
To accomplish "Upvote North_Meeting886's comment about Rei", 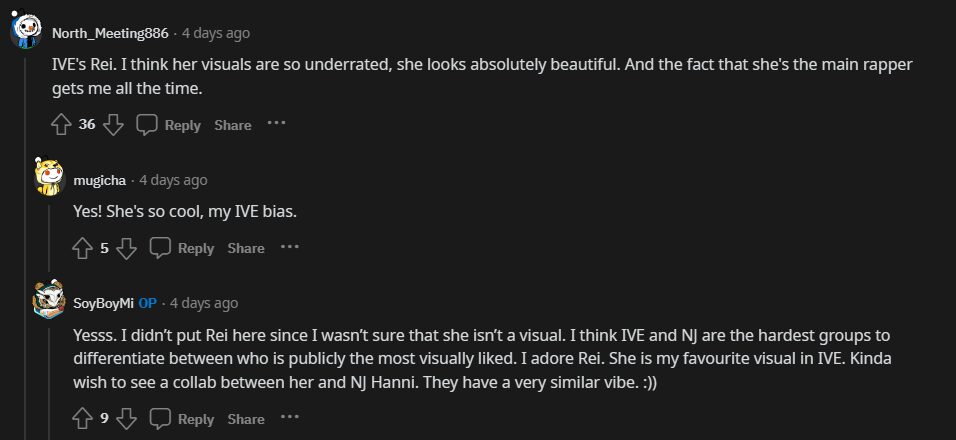I will point(61,125).
